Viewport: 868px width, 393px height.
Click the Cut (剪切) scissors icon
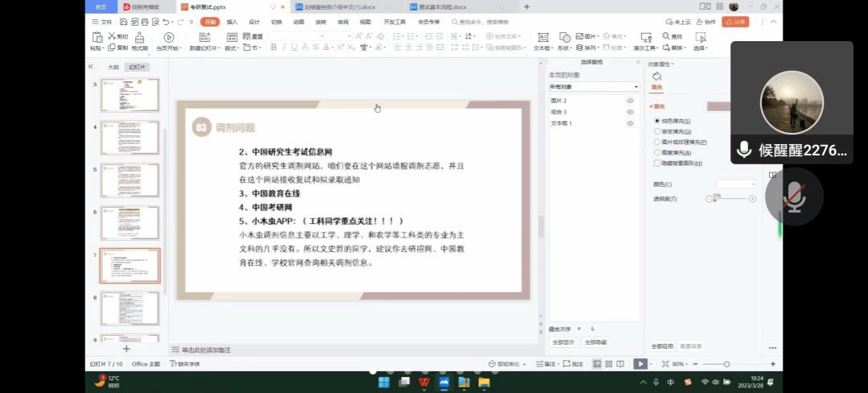(x=112, y=36)
